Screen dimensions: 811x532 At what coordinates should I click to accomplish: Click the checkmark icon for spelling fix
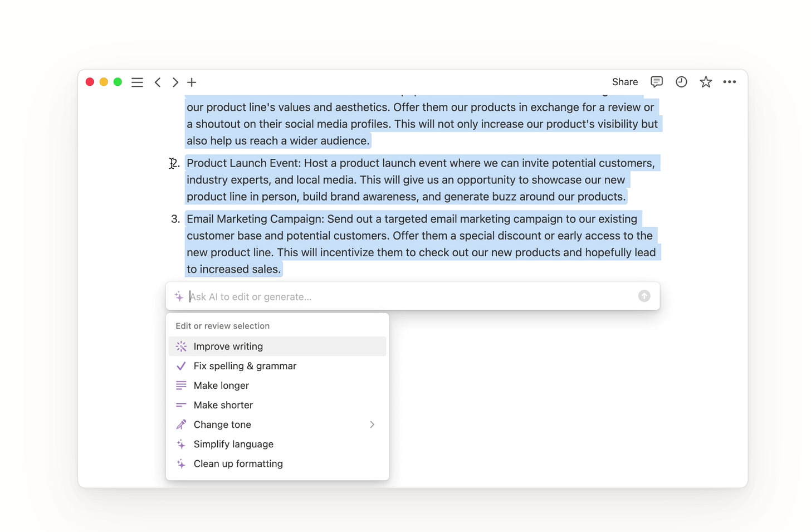click(181, 366)
